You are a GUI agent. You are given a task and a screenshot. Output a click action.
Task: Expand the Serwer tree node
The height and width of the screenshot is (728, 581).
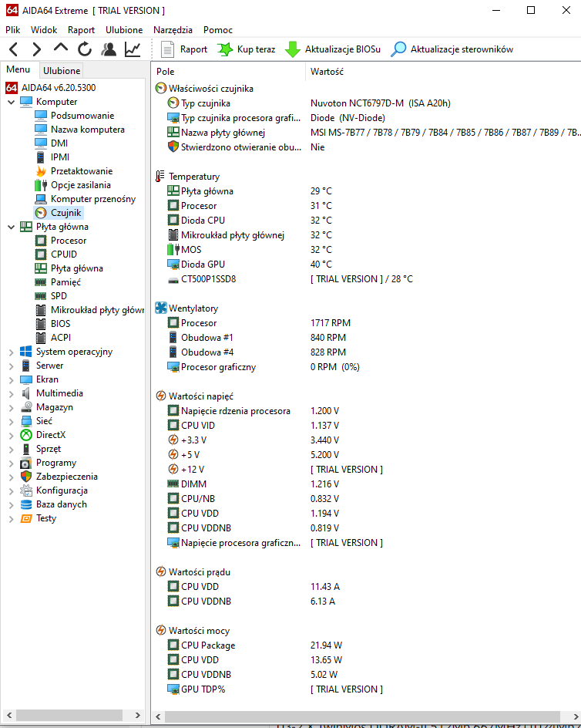click(11, 366)
